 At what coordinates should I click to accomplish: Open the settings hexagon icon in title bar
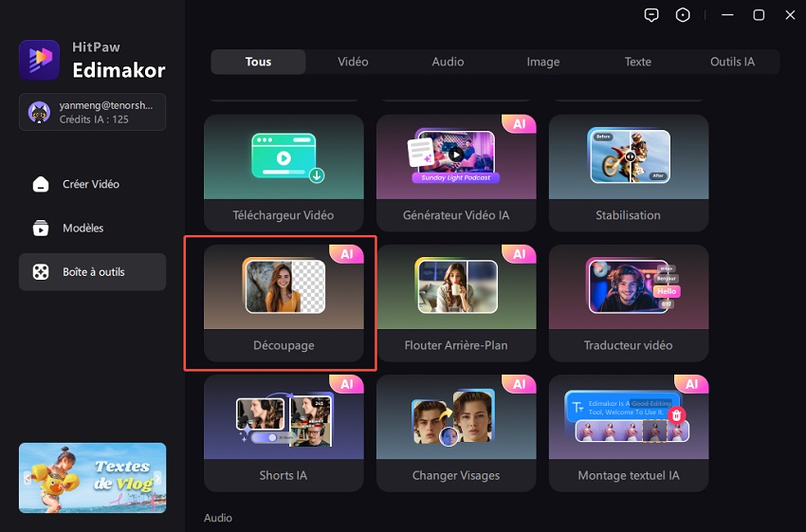point(683,15)
